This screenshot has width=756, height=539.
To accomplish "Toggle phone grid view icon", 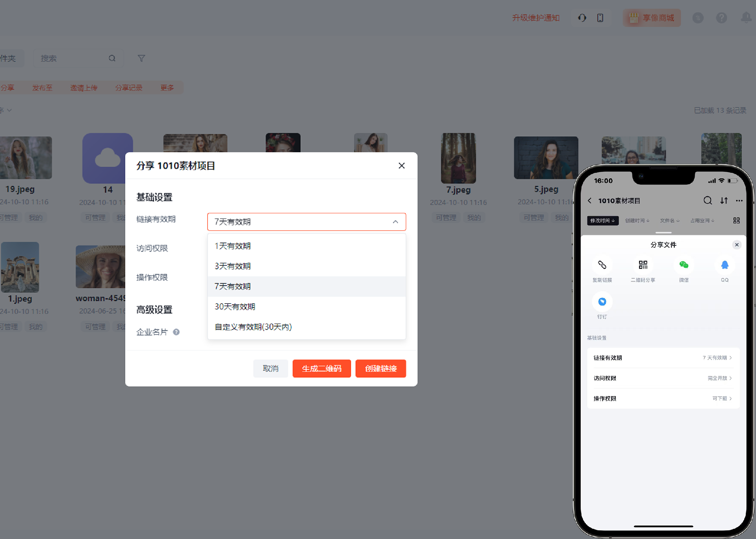I will 736,220.
